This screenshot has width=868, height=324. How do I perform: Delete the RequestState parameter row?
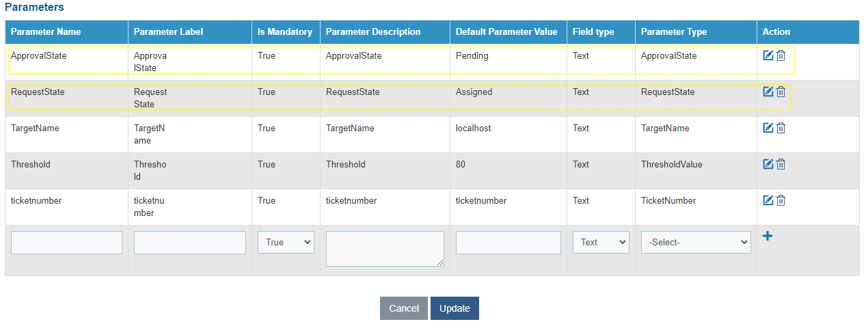point(781,92)
